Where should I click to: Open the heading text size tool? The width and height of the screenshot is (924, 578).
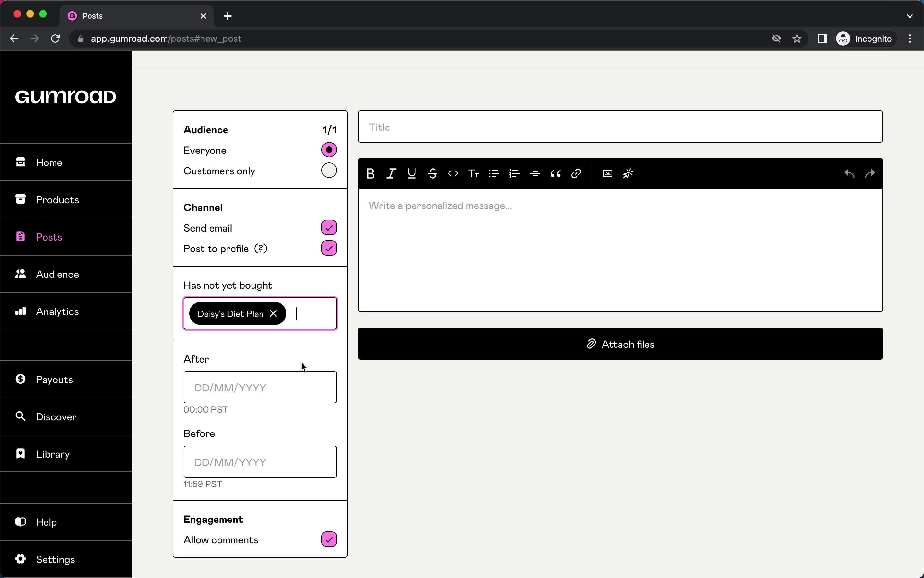(x=474, y=173)
